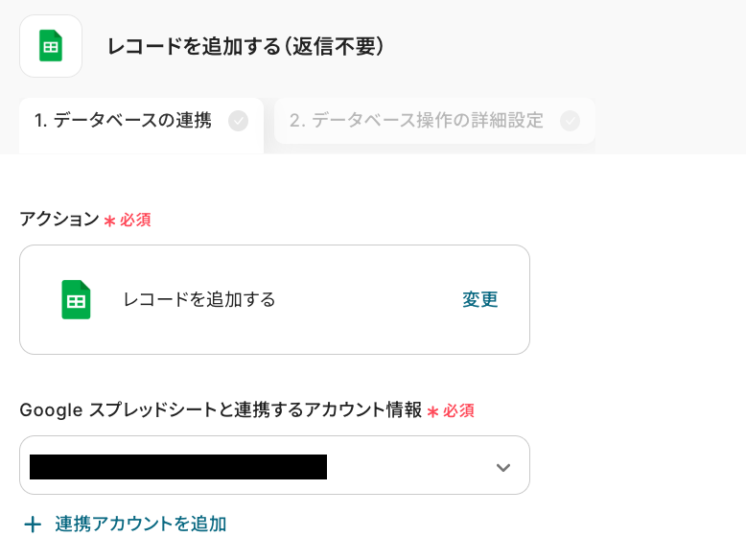Screen dimensions: 746x560
Task: Click the 必須 tag beside the account info label
Action: coord(458,410)
